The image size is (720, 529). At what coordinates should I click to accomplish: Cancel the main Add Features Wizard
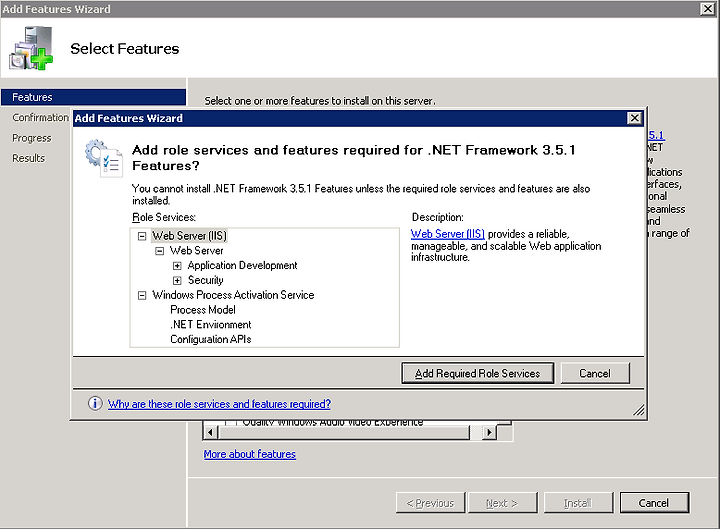[x=654, y=503]
